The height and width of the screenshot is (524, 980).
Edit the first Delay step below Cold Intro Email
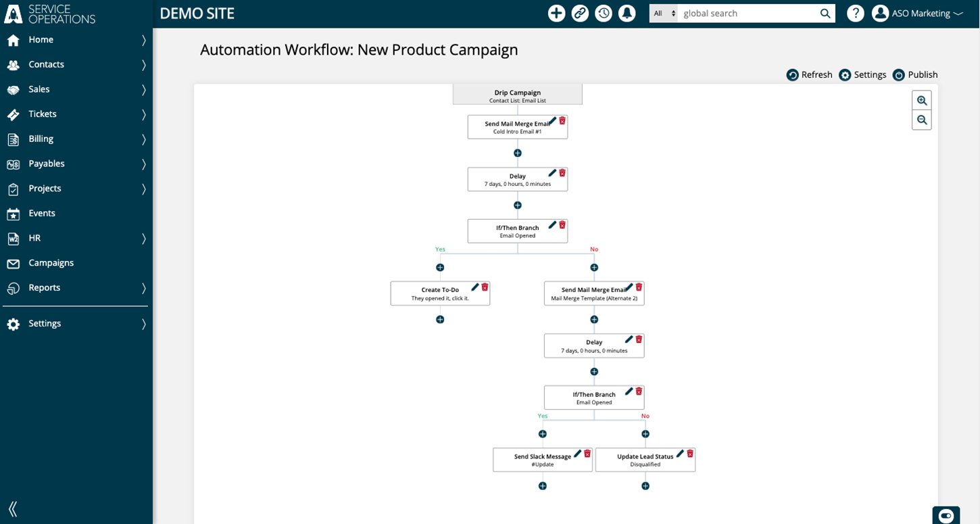[x=552, y=172]
